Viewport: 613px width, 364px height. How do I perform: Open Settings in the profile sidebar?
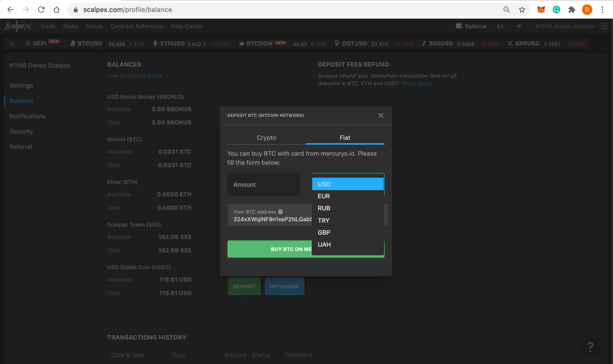[21, 85]
